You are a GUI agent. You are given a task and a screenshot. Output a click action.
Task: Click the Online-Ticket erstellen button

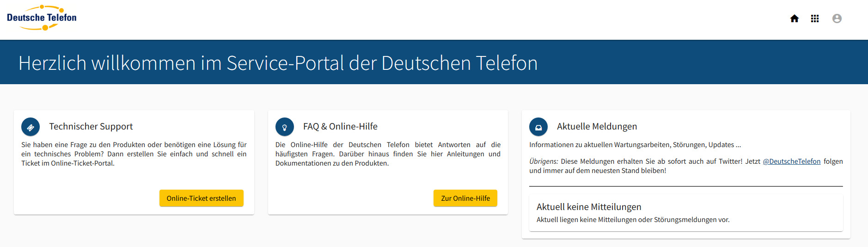(x=202, y=198)
